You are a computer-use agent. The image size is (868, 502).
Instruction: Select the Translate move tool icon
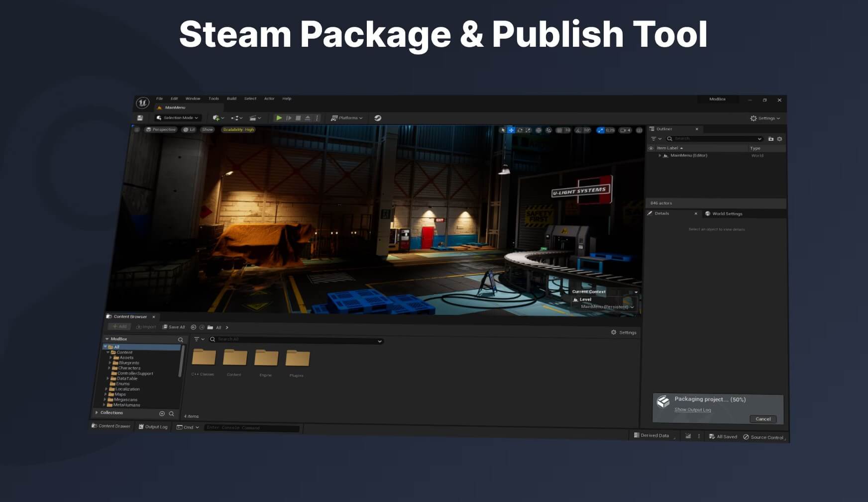pyautogui.click(x=511, y=130)
